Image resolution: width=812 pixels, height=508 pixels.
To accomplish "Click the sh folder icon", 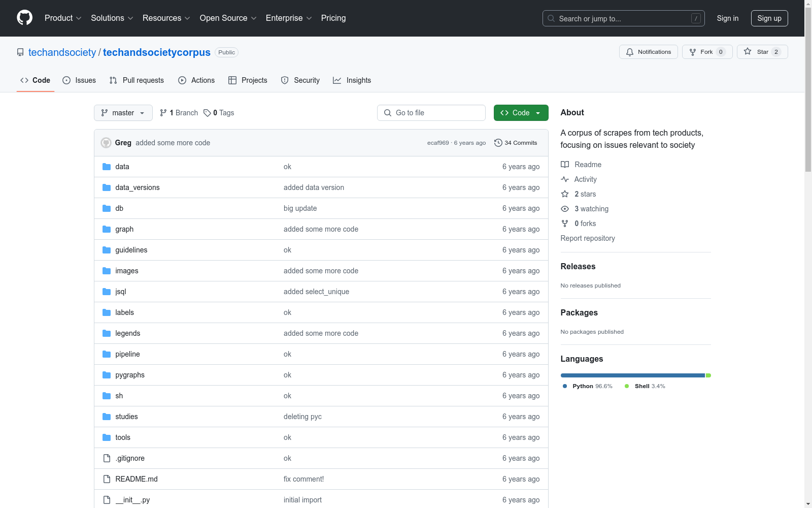I will click(x=107, y=396).
